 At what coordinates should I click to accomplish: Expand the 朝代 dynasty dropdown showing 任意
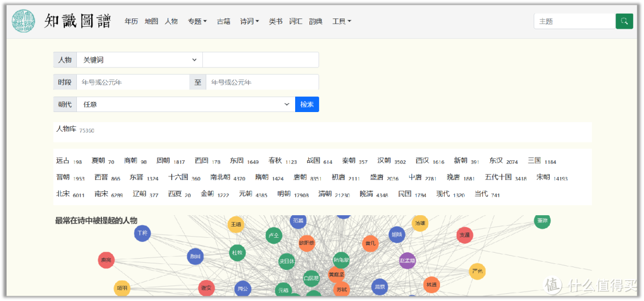coord(185,104)
